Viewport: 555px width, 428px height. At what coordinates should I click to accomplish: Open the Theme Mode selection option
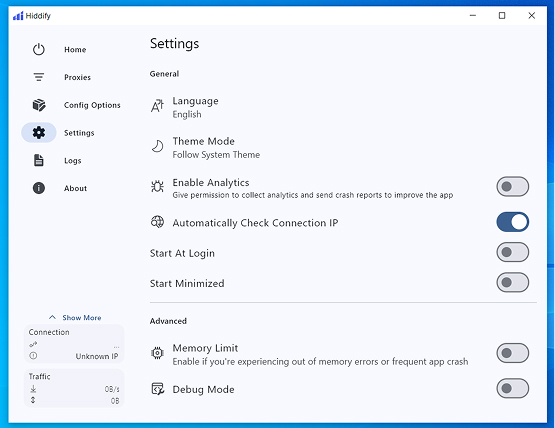[x=343, y=148]
